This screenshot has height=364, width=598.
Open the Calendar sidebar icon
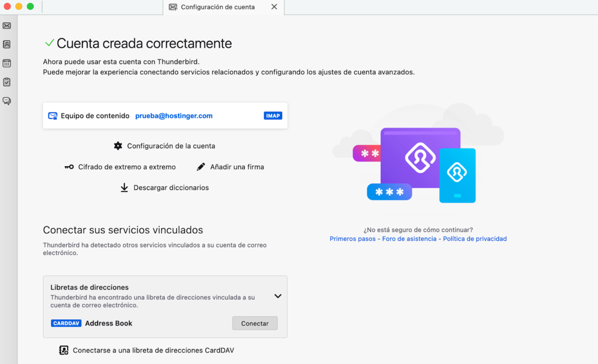(7, 63)
